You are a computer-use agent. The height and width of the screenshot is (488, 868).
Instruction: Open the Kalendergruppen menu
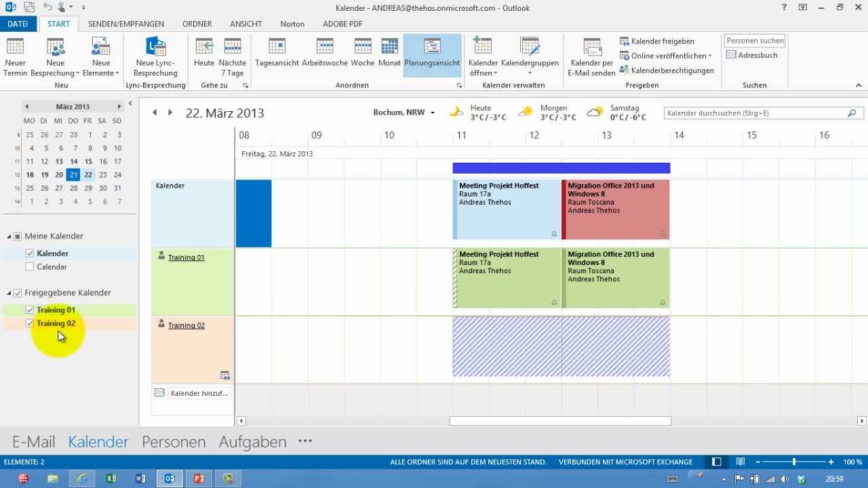tap(530, 58)
